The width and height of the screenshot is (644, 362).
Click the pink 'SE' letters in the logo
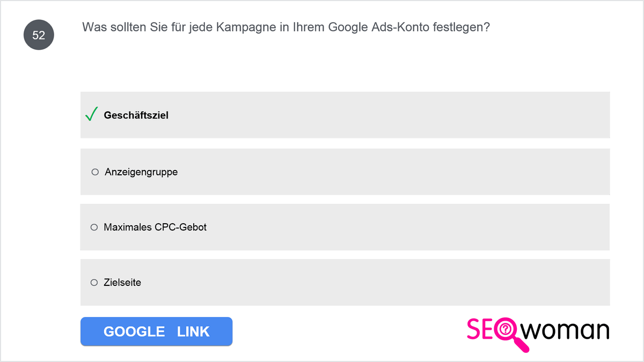pos(481,329)
